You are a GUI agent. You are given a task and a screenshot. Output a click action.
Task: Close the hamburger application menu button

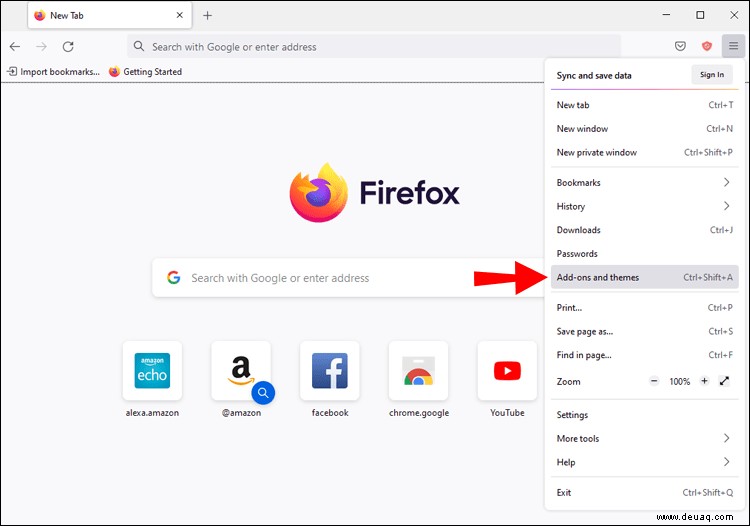click(733, 46)
